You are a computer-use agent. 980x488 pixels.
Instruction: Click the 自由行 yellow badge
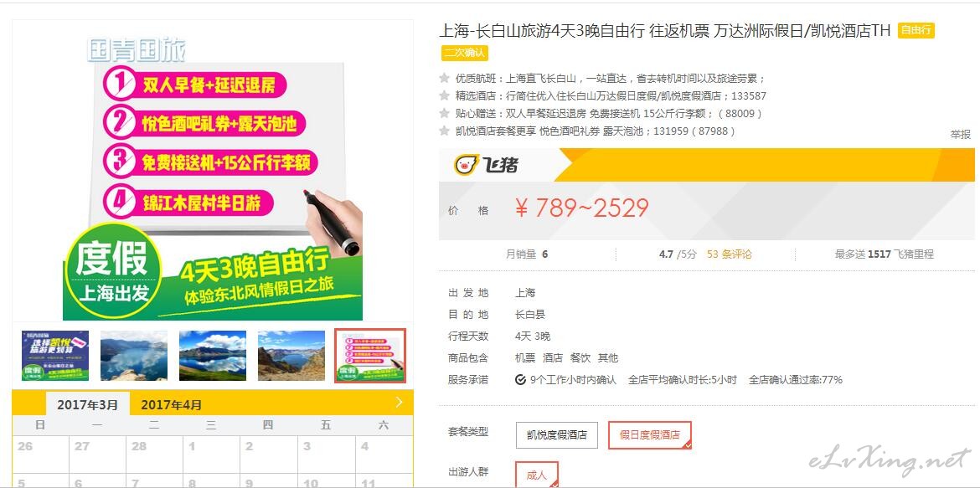916,31
